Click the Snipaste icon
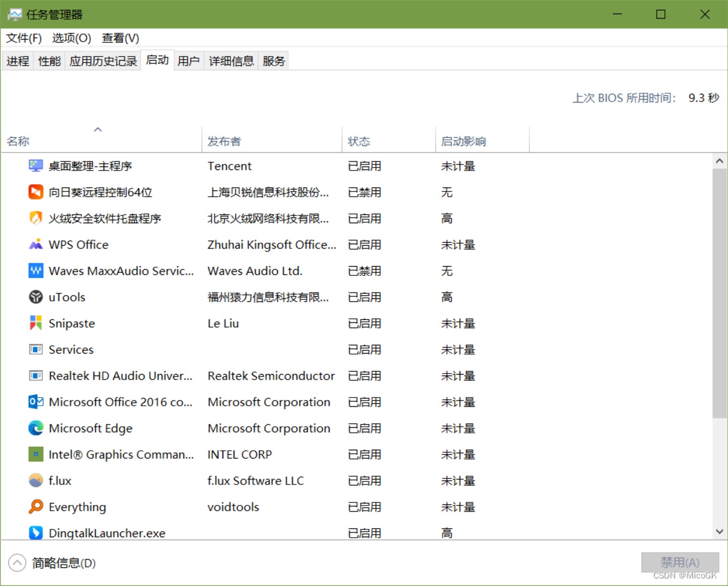The width and height of the screenshot is (728, 586). (x=36, y=323)
